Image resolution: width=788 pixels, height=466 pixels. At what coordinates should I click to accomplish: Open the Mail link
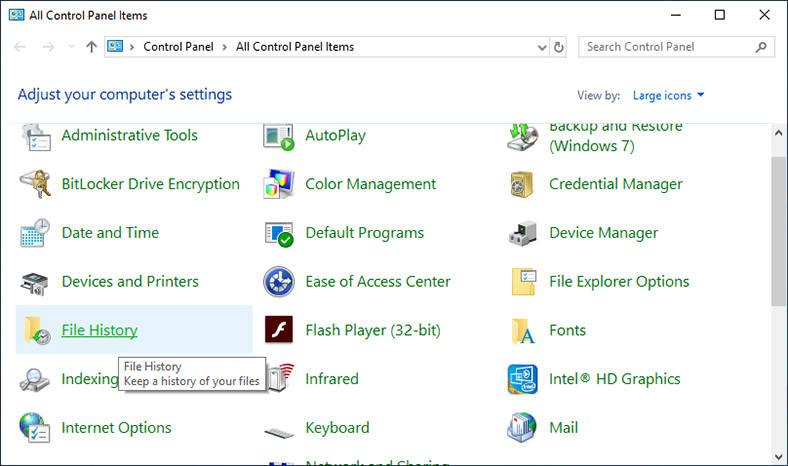(x=563, y=428)
